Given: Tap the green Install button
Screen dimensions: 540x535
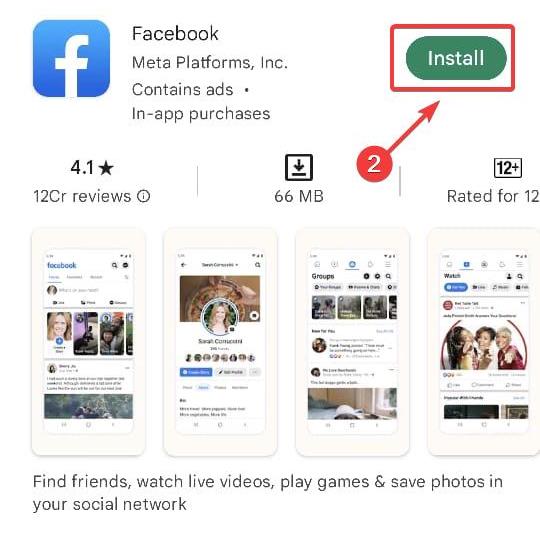Looking at the screenshot, I should (456, 58).
